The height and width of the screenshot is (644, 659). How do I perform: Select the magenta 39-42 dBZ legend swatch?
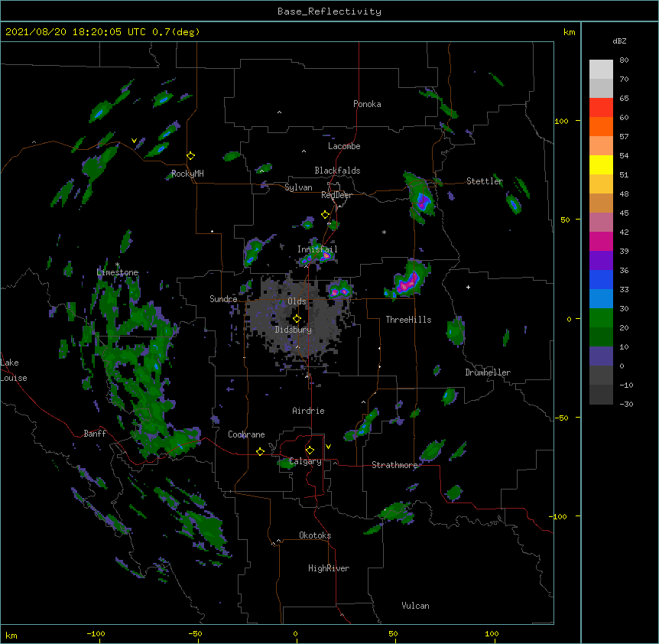pyautogui.click(x=601, y=241)
